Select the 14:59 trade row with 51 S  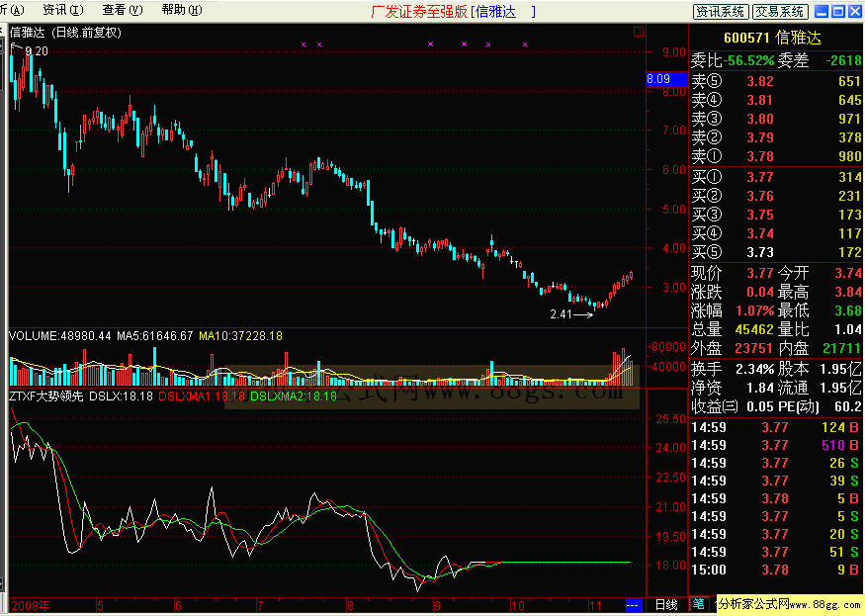(776, 552)
